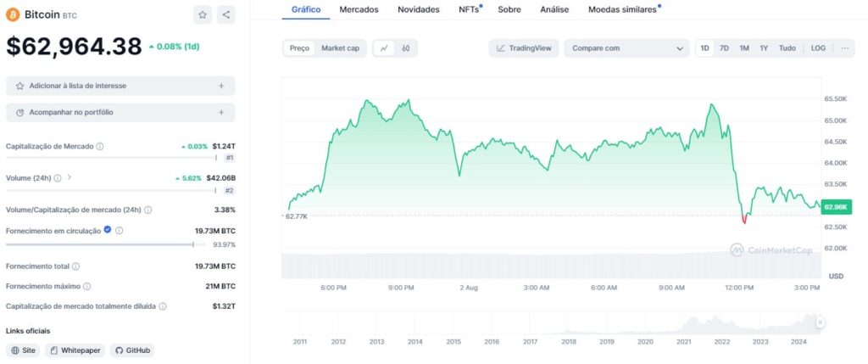Click the 93.97% supply percentage
Viewport: 868px width, 364px height.
pos(224,244)
